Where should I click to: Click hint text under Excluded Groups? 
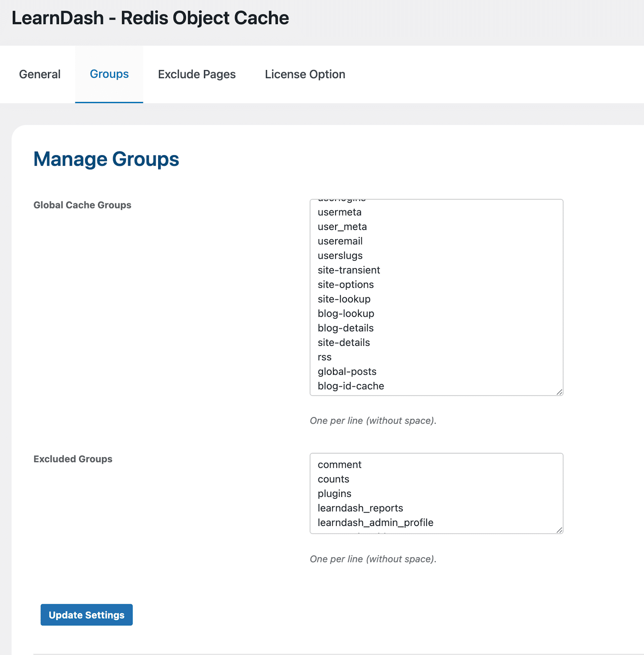pyautogui.click(x=373, y=559)
